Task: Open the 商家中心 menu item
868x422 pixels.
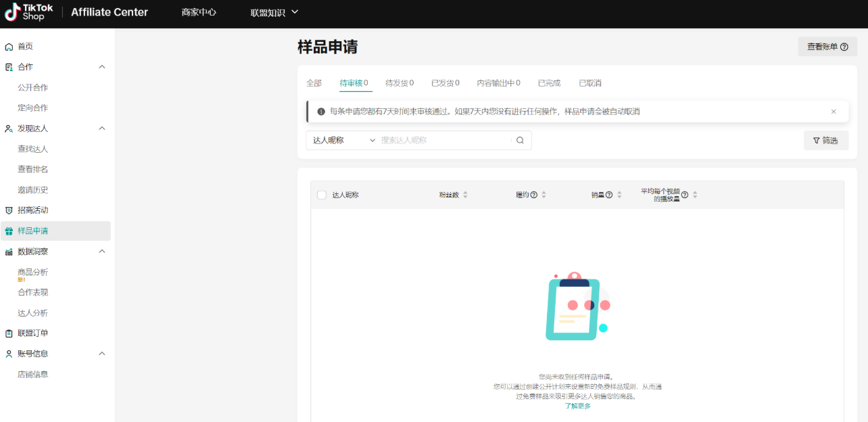Action: click(199, 11)
